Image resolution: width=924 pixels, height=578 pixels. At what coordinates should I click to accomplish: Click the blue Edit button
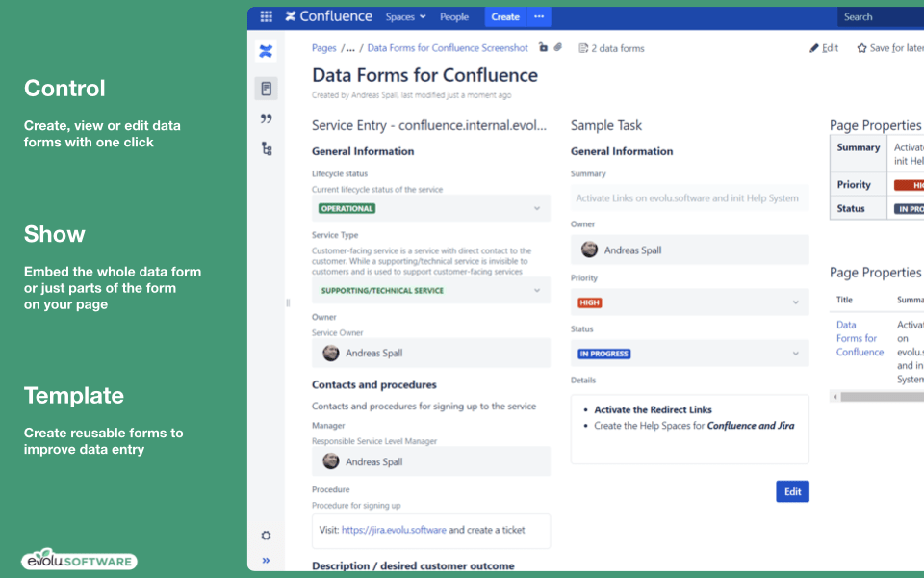[x=792, y=491]
